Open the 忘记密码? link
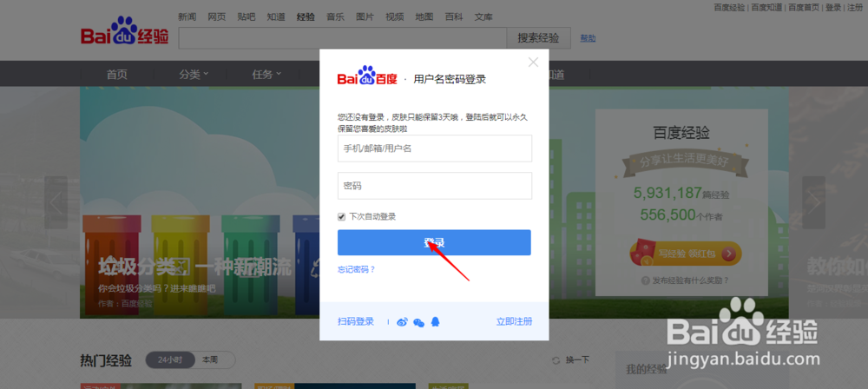This screenshot has height=389, width=868. pos(357,270)
